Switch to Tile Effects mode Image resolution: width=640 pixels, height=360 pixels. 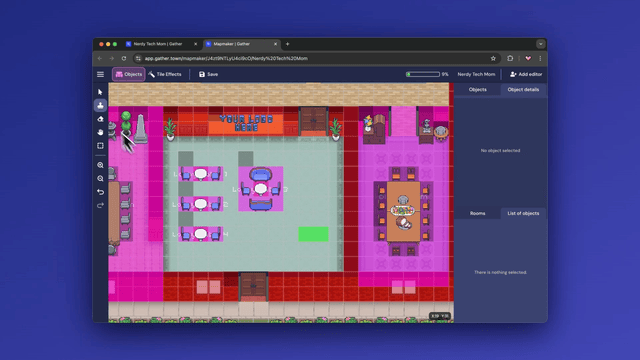[x=165, y=74]
